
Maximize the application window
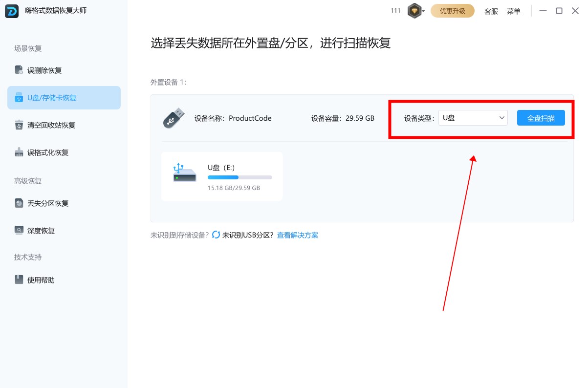coord(559,11)
